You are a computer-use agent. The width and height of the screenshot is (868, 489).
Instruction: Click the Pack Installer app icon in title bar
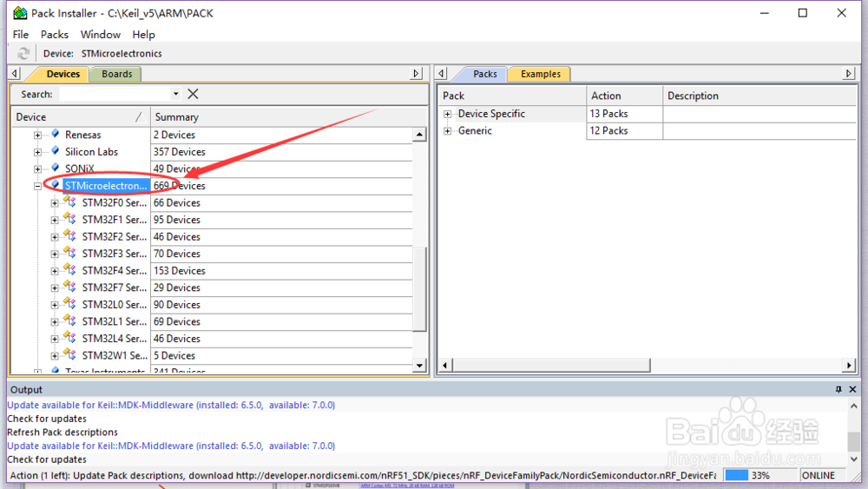pos(21,13)
